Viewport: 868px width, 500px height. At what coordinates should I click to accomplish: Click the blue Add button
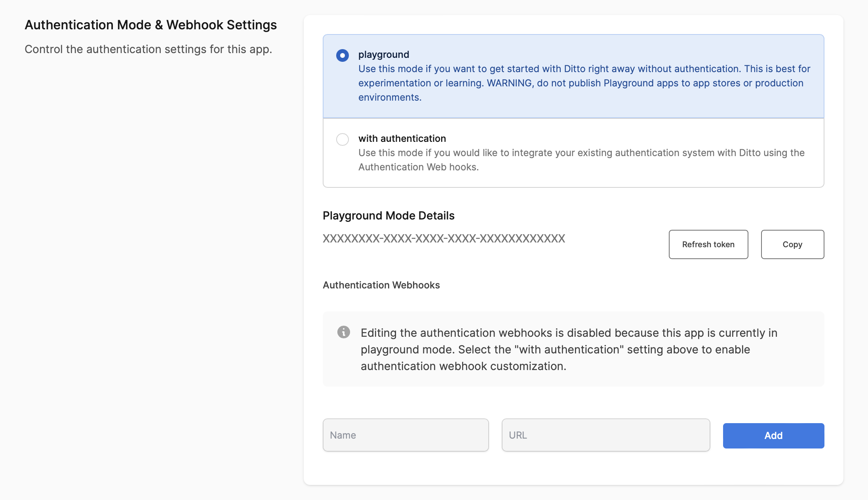[773, 435]
